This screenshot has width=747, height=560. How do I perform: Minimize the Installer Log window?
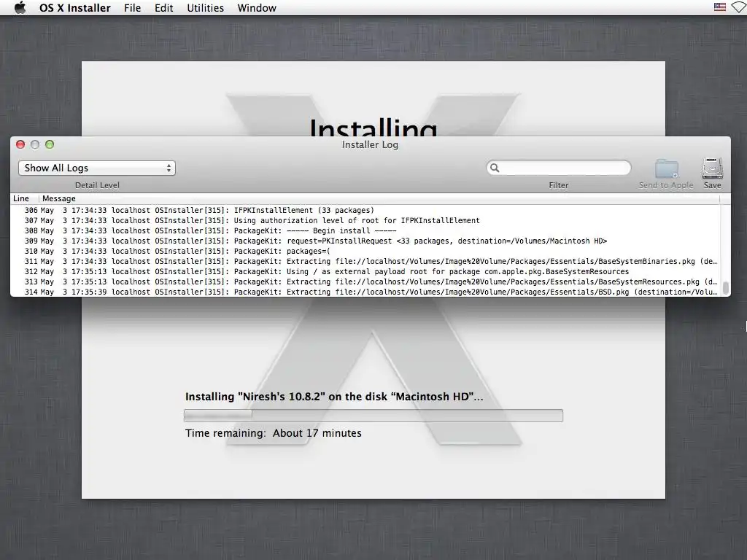click(x=35, y=144)
